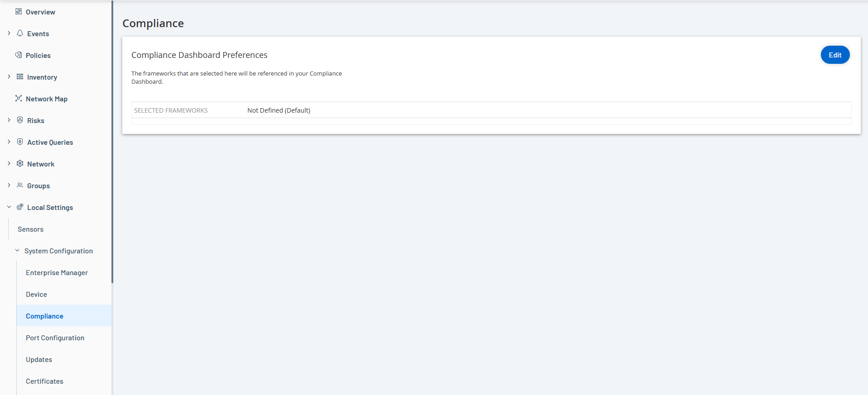The height and width of the screenshot is (395, 868).
Task: Expand the Network section chevron
Action: point(9,163)
